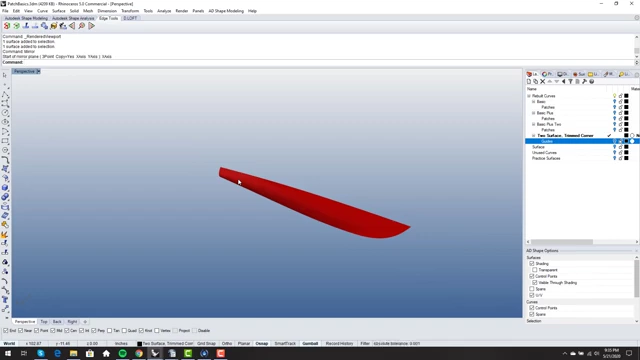Image resolution: width=640 pixels, height=360 pixels.
Task: Click the black color swatch of Practice Surfaces layer
Action: pyautogui.click(x=626, y=158)
